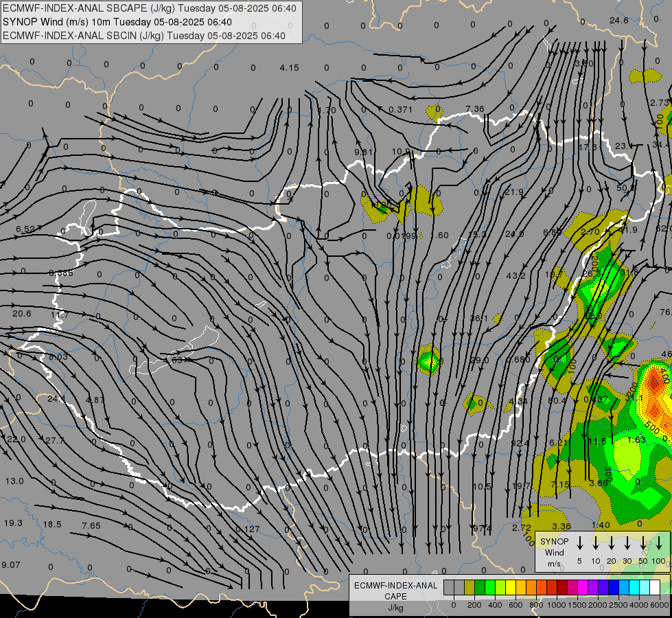Click the 'SYNOP' label in wind legend
Viewport: 672px width, 618px height.
point(554,542)
